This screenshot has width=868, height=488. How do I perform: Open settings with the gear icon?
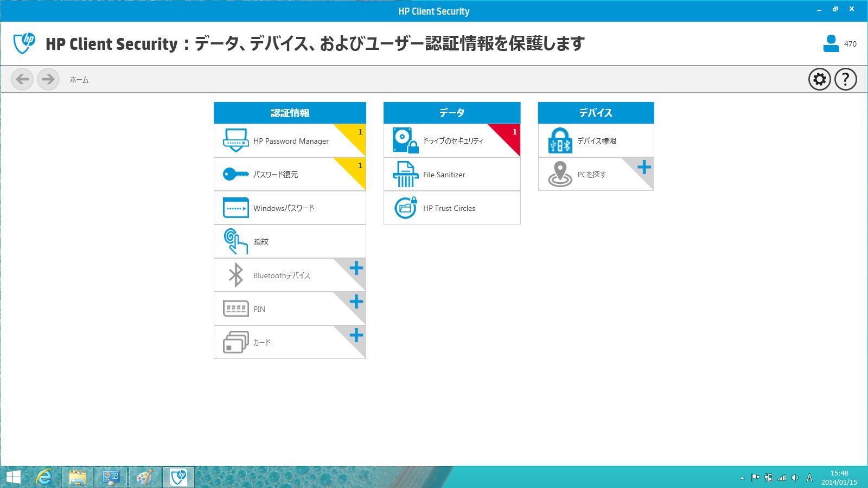819,79
